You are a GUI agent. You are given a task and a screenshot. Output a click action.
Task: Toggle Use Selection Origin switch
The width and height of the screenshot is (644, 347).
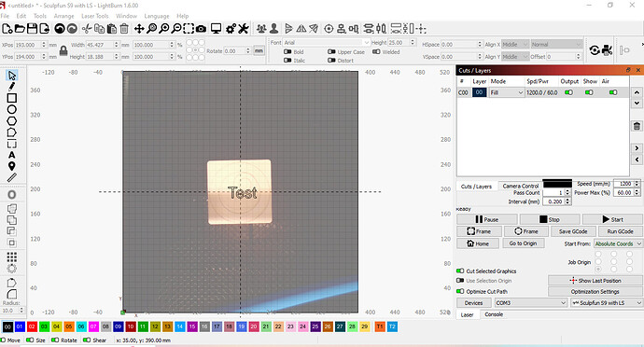(460, 281)
